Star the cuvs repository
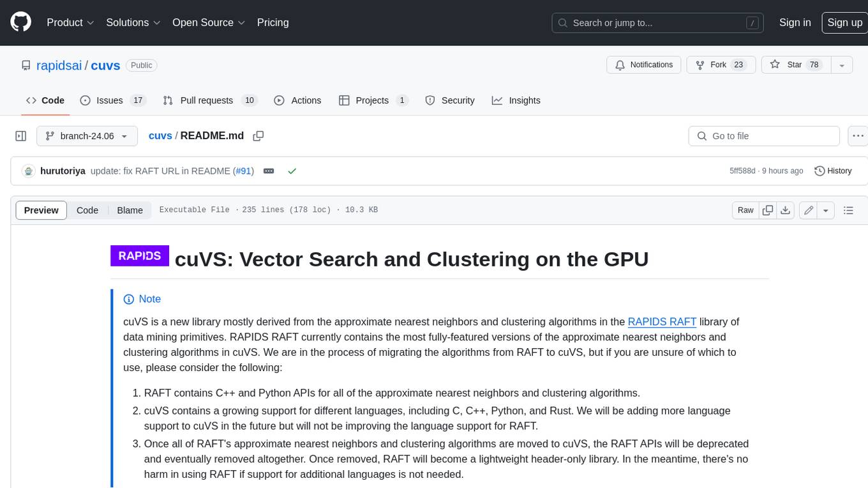The height and width of the screenshot is (488, 868). point(796,65)
